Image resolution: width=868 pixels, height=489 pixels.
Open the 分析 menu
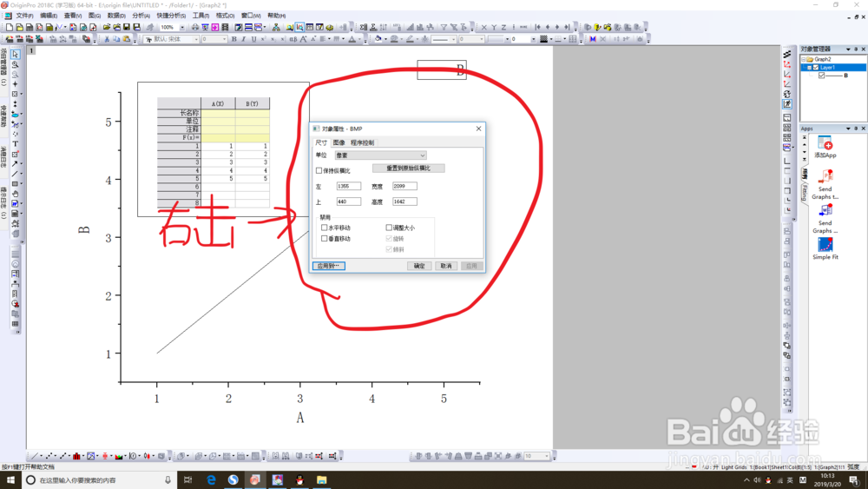pyautogui.click(x=141, y=16)
